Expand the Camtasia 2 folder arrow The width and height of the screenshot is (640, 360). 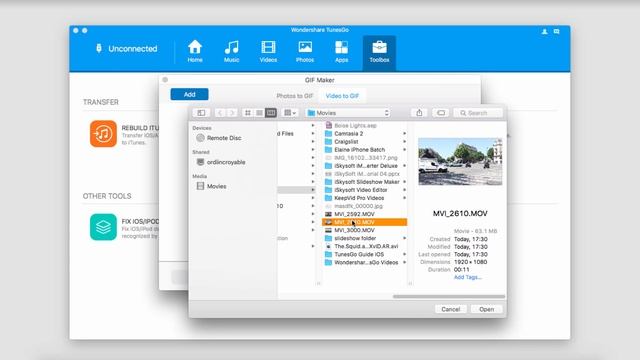[404, 133]
